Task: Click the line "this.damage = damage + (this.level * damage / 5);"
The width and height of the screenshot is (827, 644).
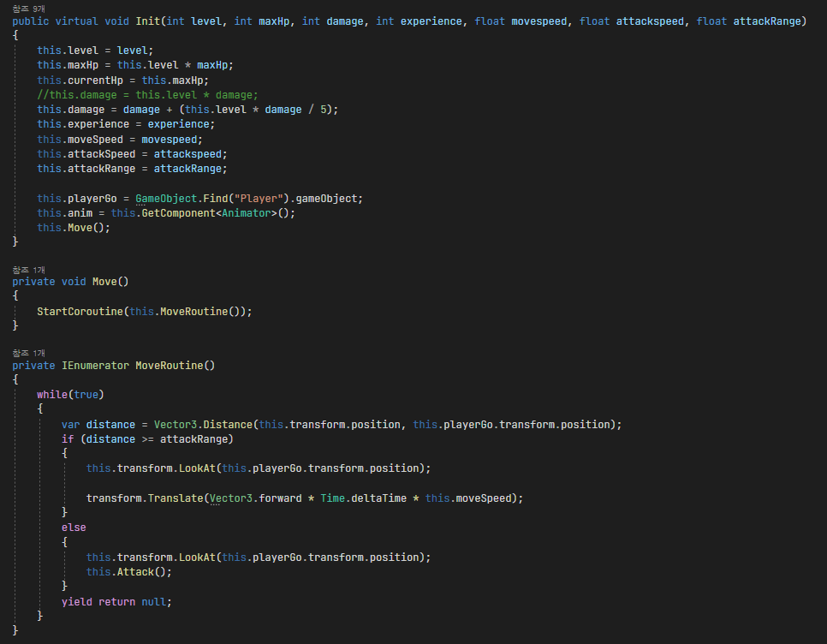Action: [x=187, y=110]
